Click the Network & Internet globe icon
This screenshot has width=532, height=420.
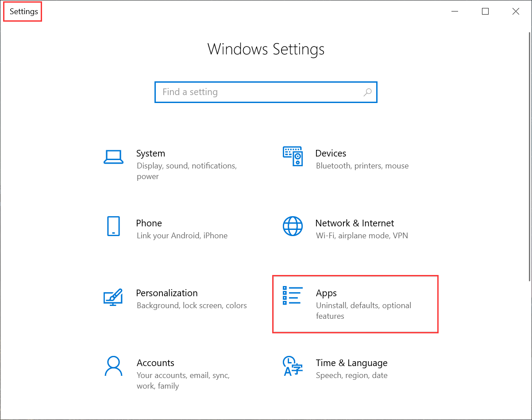[x=293, y=226]
